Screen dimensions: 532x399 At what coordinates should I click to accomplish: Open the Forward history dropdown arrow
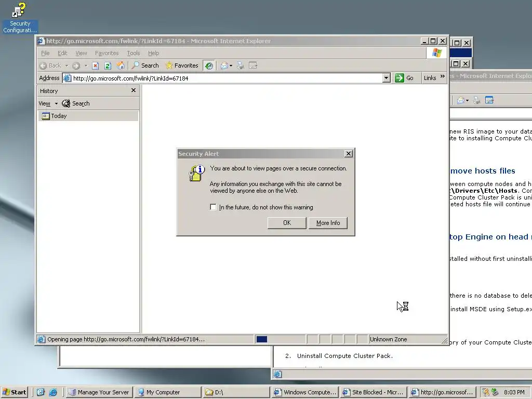(x=86, y=65)
